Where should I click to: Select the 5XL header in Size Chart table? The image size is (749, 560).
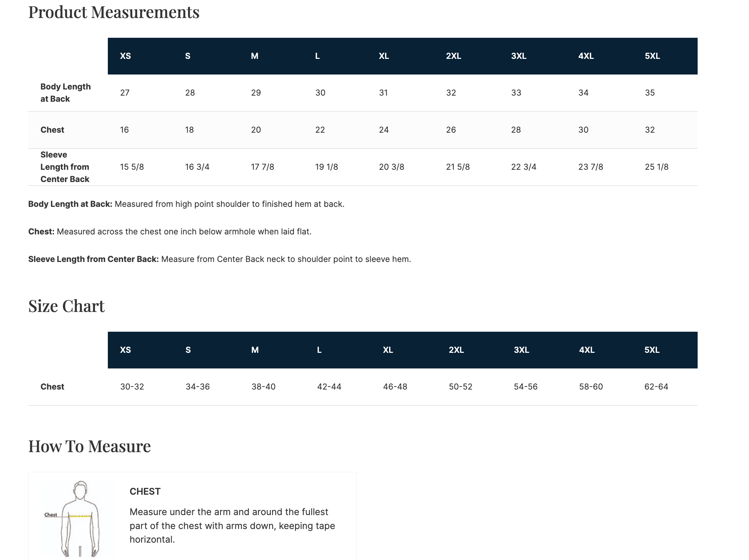point(652,350)
